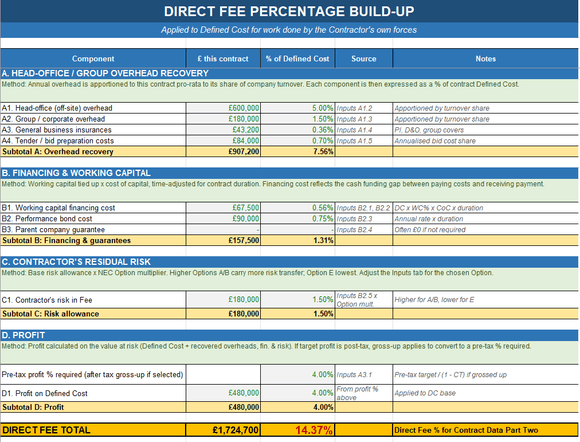Click the £157,500 subtotal cell
Viewport: 580px width, 442px height.
coord(223,240)
